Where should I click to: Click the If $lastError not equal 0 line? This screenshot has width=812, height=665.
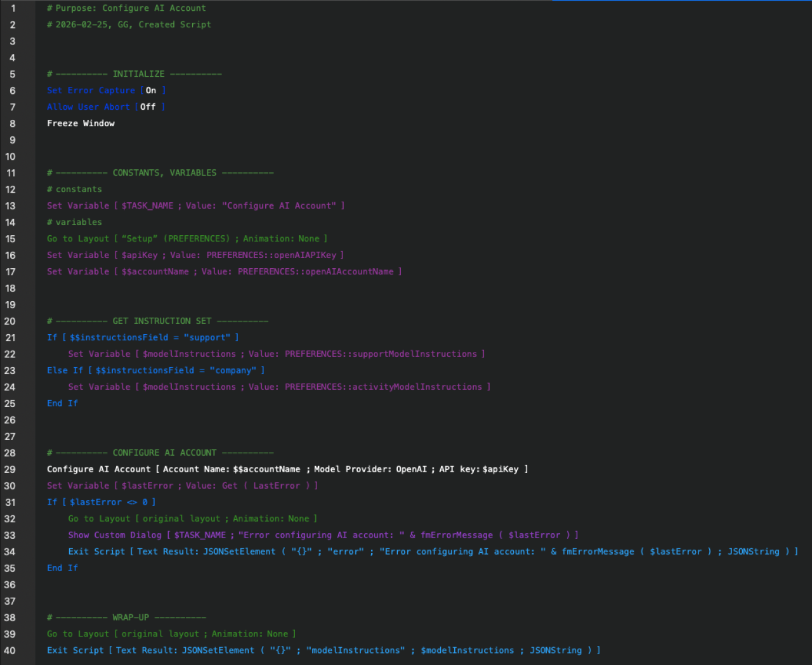click(101, 503)
